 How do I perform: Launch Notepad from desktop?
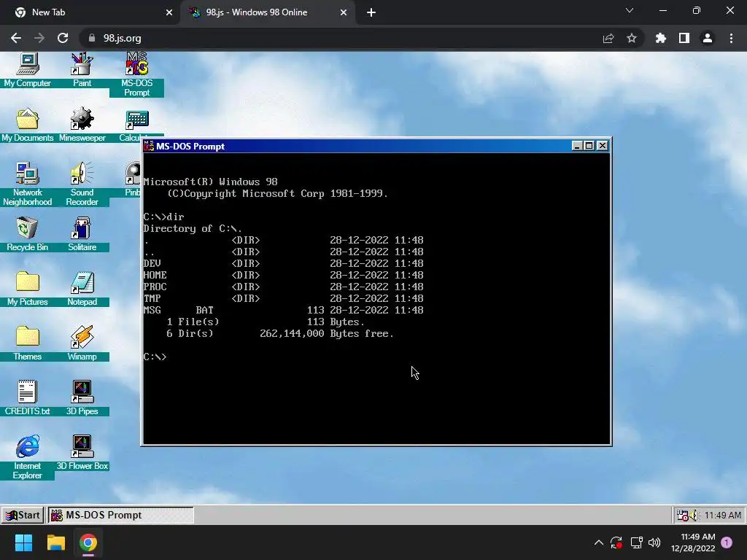coord(82,289)
